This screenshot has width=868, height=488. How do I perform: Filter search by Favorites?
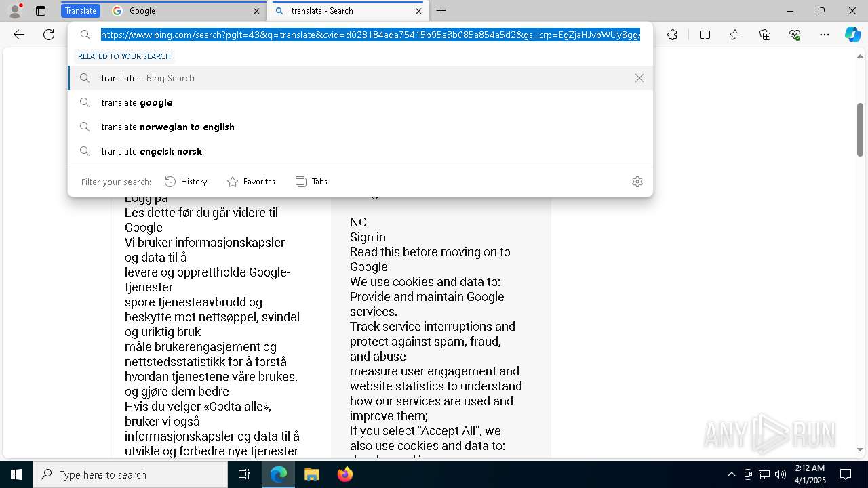coord(251,182)
